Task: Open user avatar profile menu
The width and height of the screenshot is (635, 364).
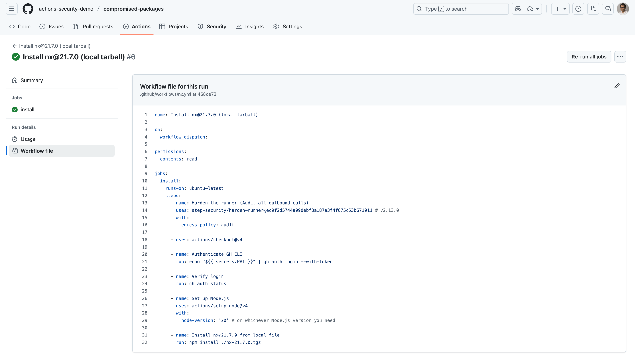Action: (x=623, y=9)
